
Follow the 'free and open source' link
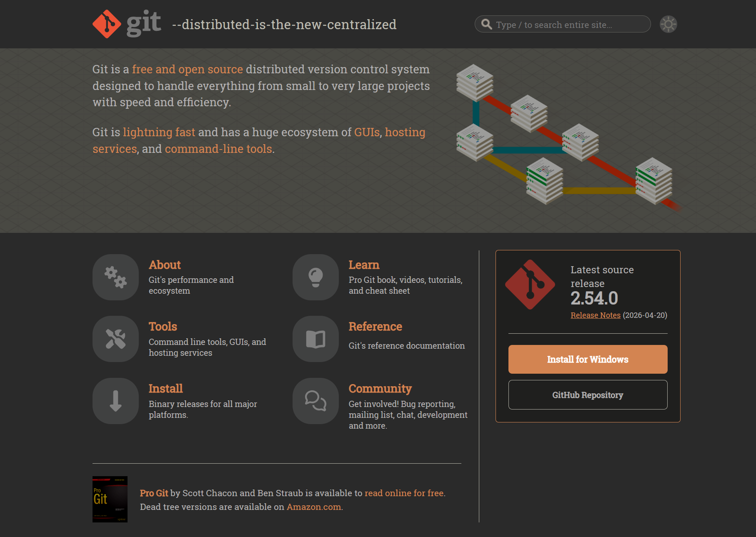pos(188,69)
